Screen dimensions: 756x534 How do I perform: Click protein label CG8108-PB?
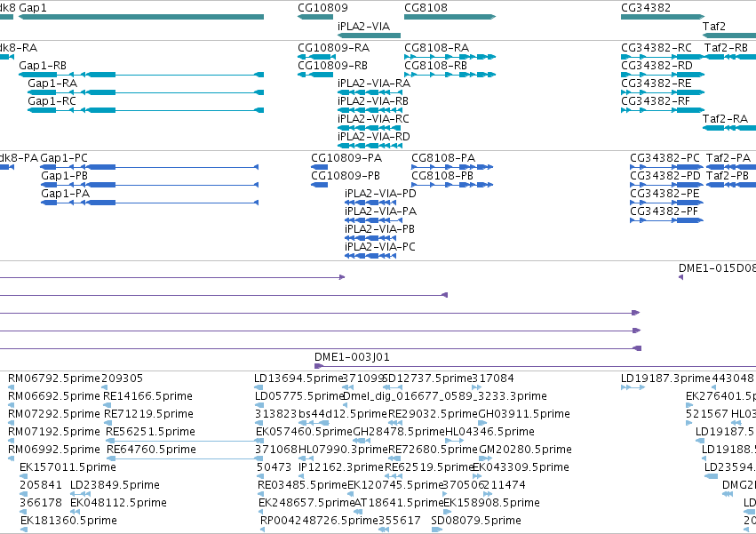442,176
